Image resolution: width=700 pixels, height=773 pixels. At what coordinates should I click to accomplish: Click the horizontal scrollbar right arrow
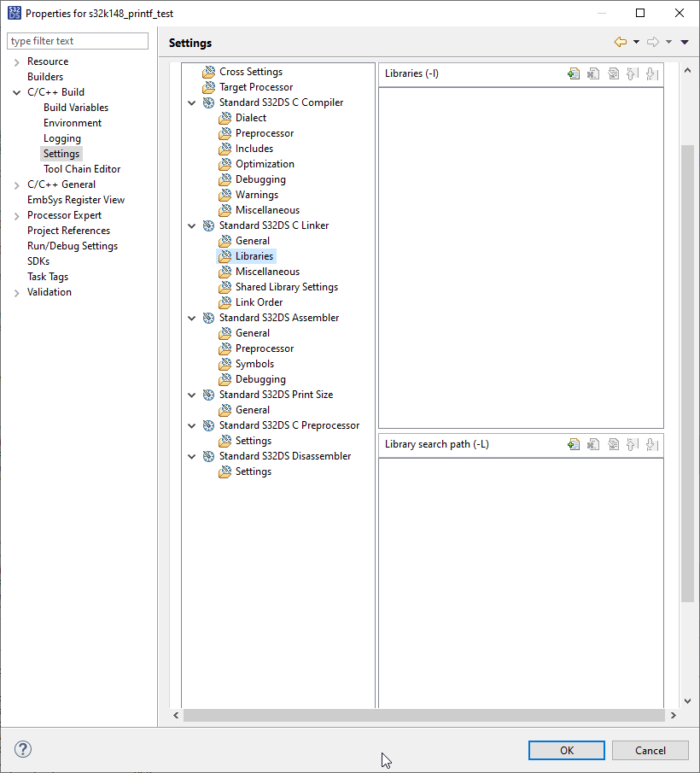coord(674,715)
